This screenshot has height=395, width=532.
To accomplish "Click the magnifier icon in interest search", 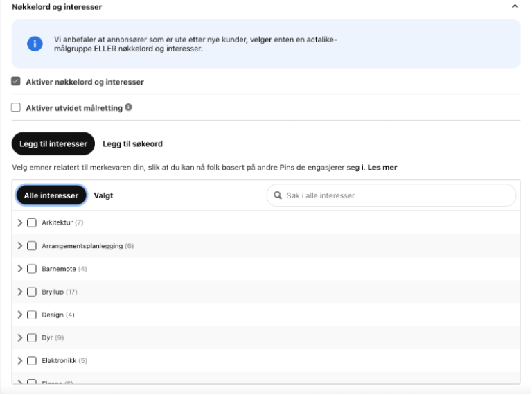I will pos(278,195).
